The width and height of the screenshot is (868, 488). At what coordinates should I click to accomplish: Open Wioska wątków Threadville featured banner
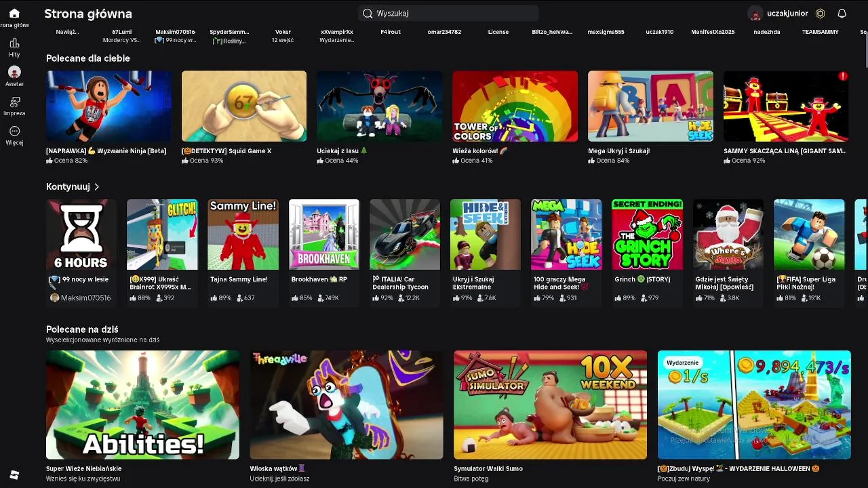[x=347, y=405]
